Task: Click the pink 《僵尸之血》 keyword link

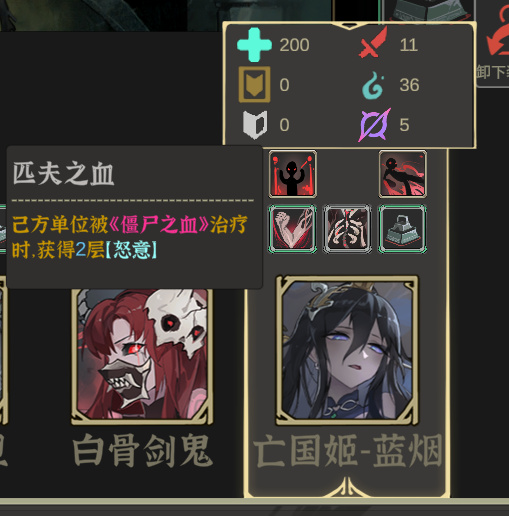Action: (x=159, y=224)
